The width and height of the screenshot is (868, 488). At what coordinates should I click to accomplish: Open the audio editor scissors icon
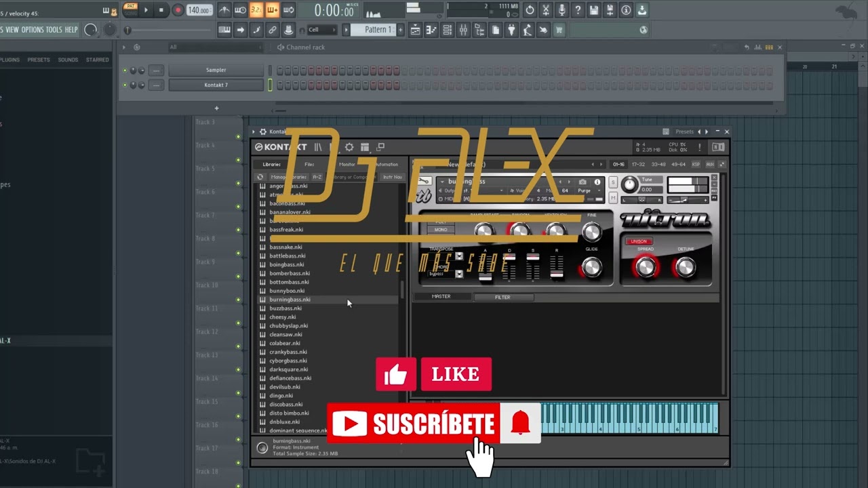pyautogui.click(x=546, y=9)
